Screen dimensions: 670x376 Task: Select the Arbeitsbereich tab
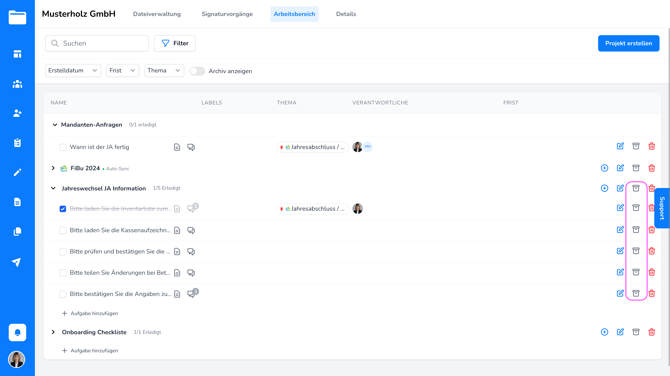[x=294, y=14]
